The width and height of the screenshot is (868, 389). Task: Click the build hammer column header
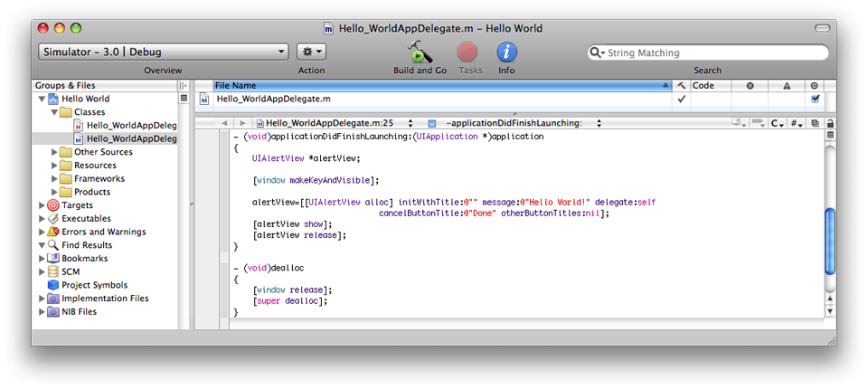click(681, 85)
